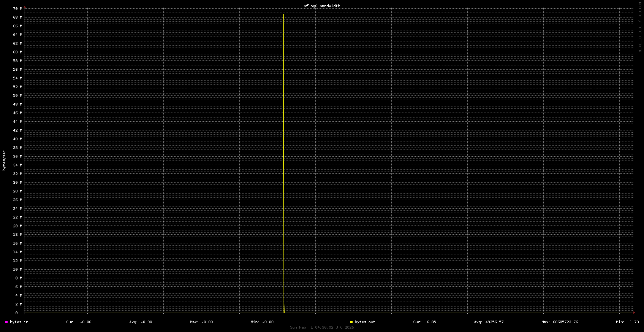Click the bytes in Cur value -0.00
Viewport: 644px width, 332px height.
click(85, 322)
